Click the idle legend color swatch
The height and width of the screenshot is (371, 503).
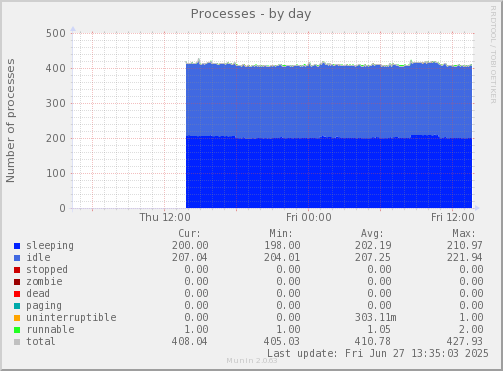pyautogui.click(x=17, y=258)
